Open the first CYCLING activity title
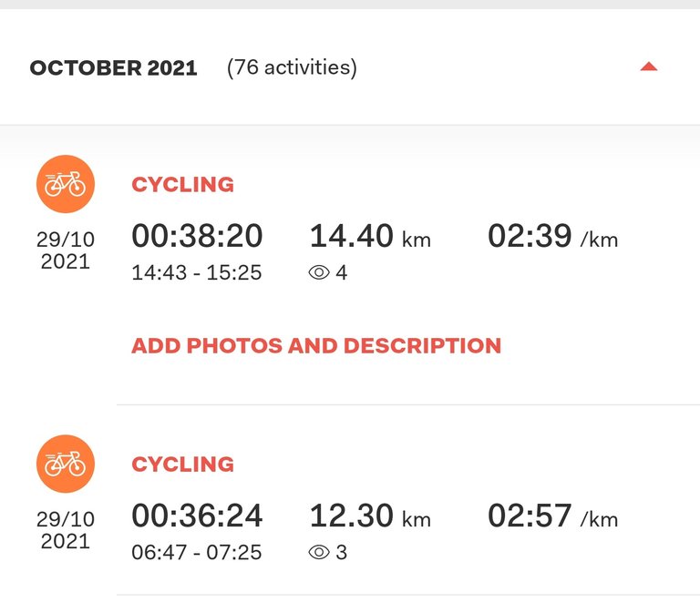700x613 pixels. pyautogui.click(x=182, y=185)
